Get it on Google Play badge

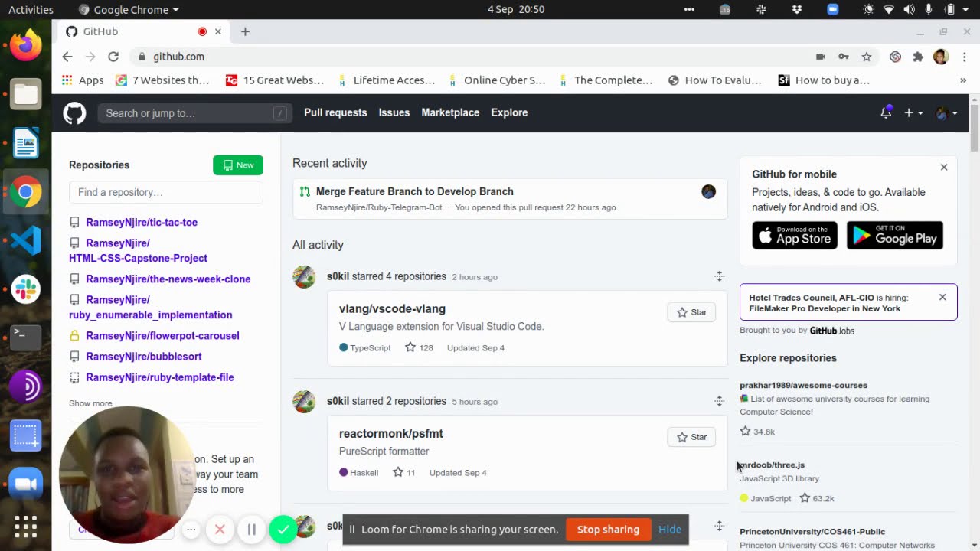coord(895,236)
